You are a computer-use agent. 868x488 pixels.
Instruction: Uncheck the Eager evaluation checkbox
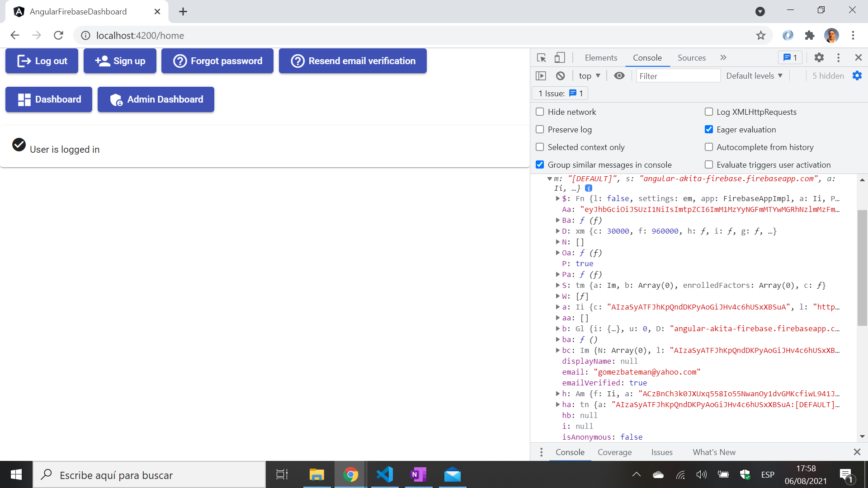click(x=709, y=130)
